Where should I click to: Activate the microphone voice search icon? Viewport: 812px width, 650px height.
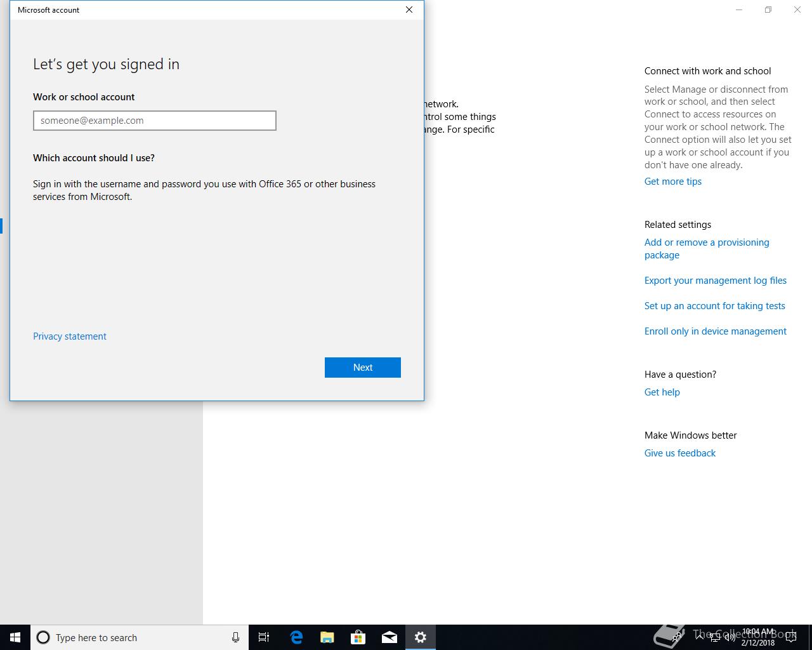pos(235,637)
